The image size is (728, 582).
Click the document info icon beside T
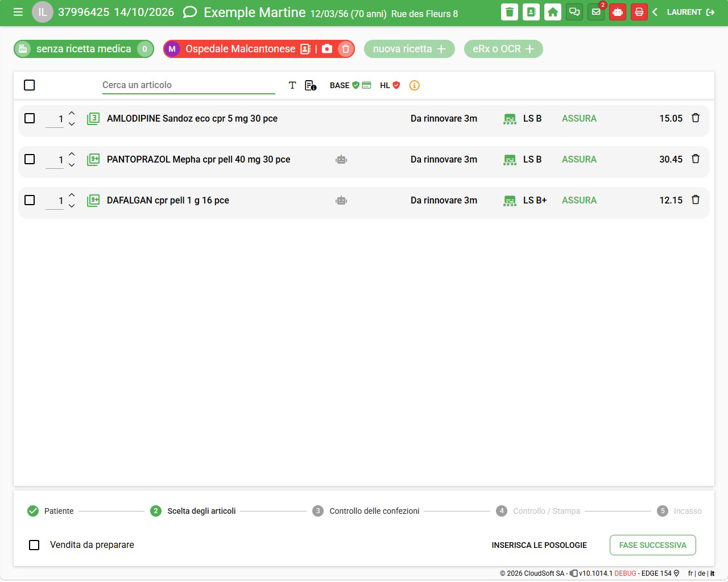311,85
